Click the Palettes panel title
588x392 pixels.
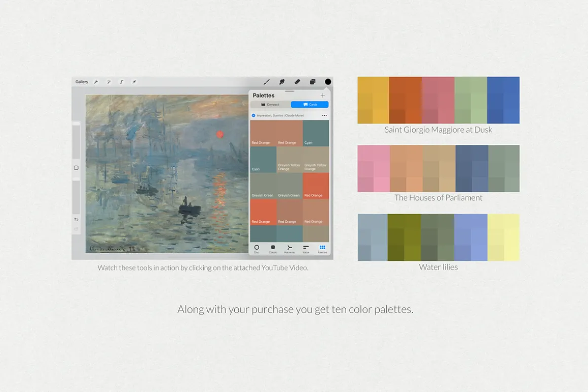click(x=264, y=96)
